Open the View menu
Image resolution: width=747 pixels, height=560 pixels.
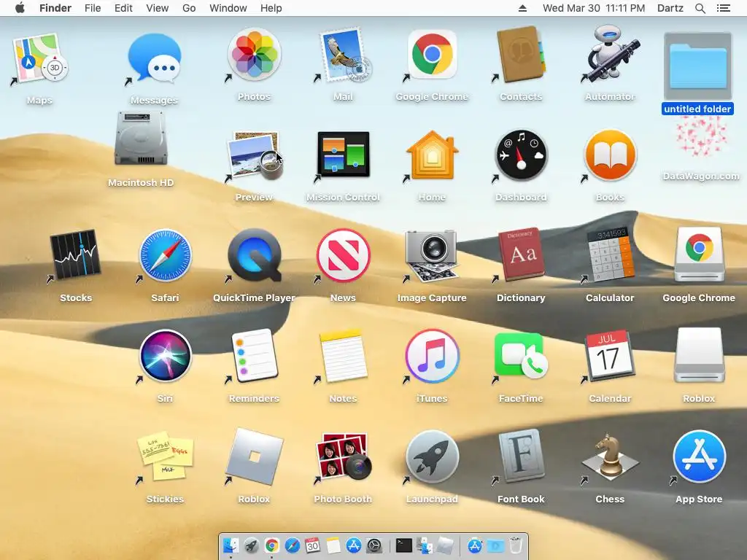click(x=158, y=8)
